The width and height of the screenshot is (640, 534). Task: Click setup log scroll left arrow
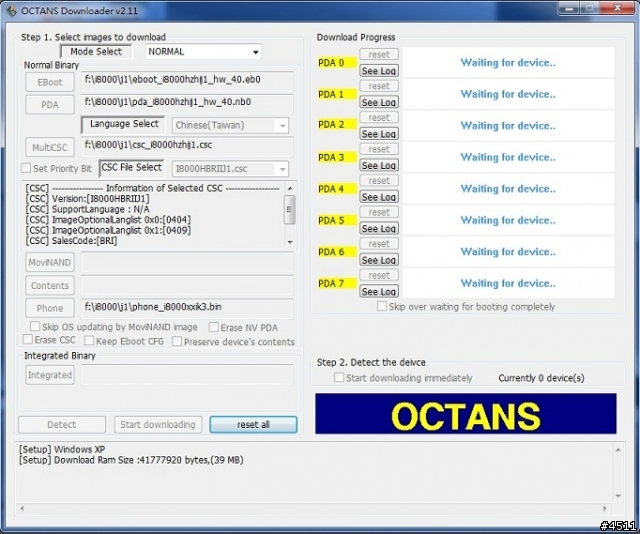22,508
